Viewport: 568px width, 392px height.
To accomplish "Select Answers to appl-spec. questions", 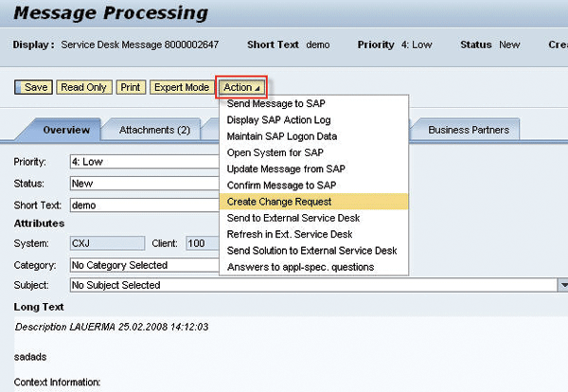I will (301, 266).
